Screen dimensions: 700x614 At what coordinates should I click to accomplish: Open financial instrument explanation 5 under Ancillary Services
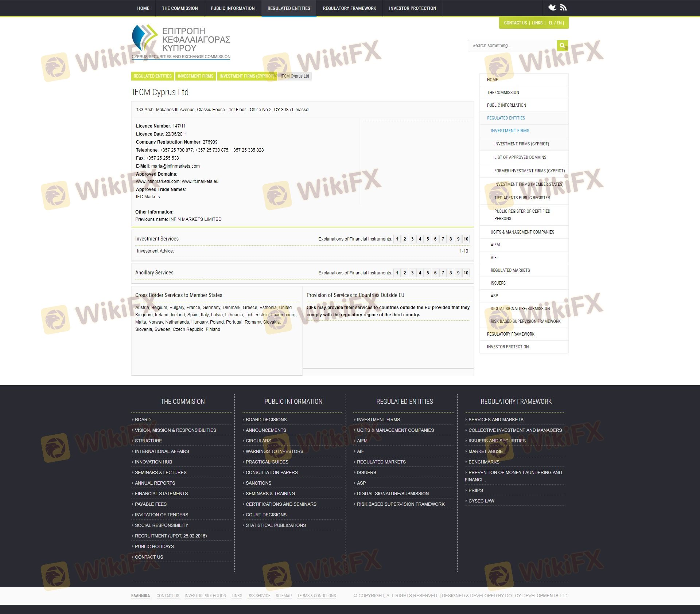coord(428,273)
